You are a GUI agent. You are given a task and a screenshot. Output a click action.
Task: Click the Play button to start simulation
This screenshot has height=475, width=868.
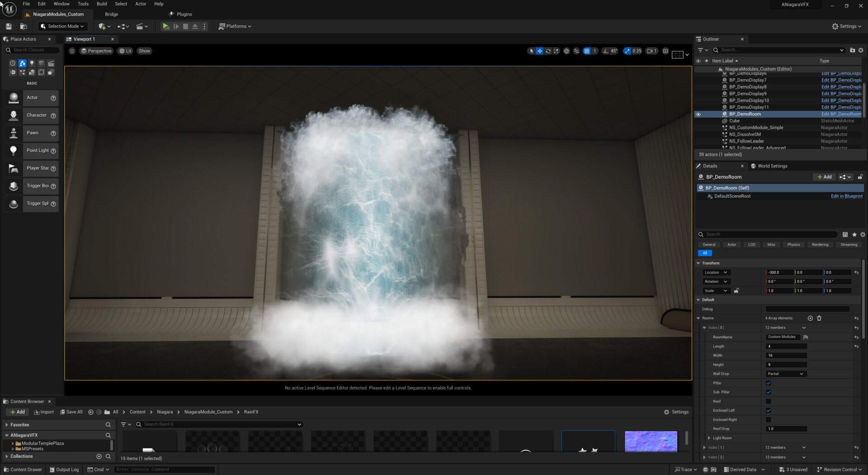[x=166, y=26]
